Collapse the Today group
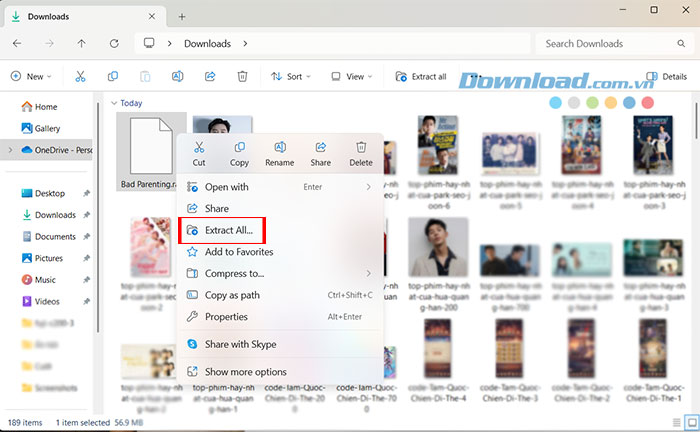 point(115,103)
